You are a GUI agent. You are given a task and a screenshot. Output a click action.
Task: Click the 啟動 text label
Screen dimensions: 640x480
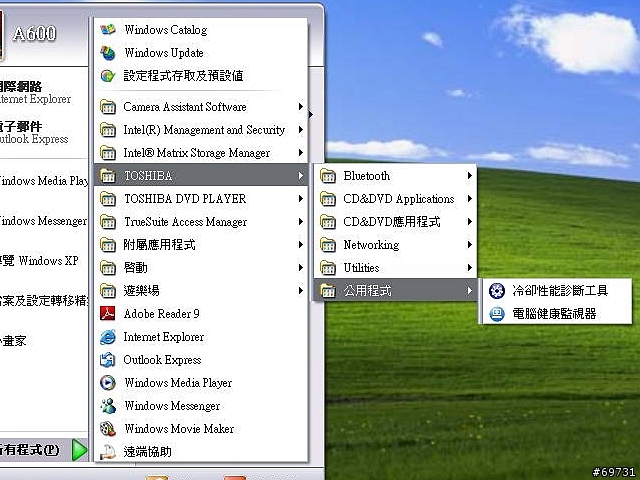136,268
